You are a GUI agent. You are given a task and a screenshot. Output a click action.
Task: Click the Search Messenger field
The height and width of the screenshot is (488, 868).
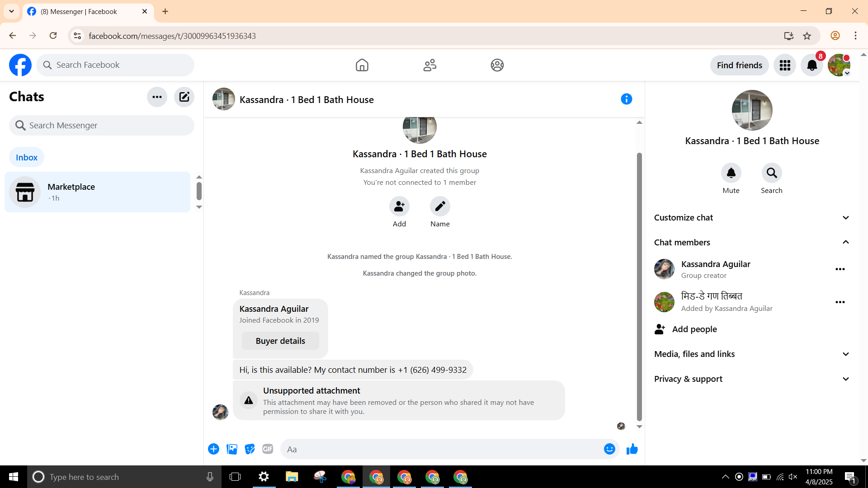102,126
